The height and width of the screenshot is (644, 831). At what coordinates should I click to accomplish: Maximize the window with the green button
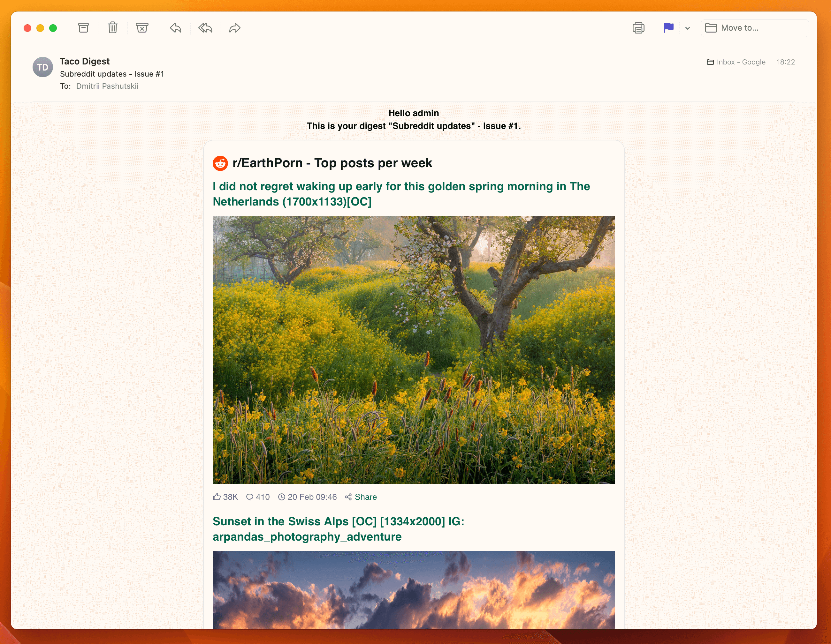(53, 28)
